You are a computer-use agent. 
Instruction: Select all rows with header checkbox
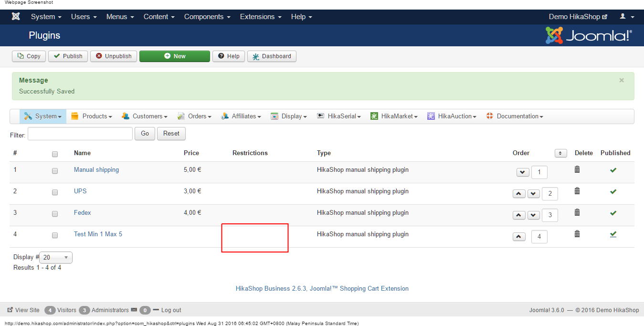(55, 154)
